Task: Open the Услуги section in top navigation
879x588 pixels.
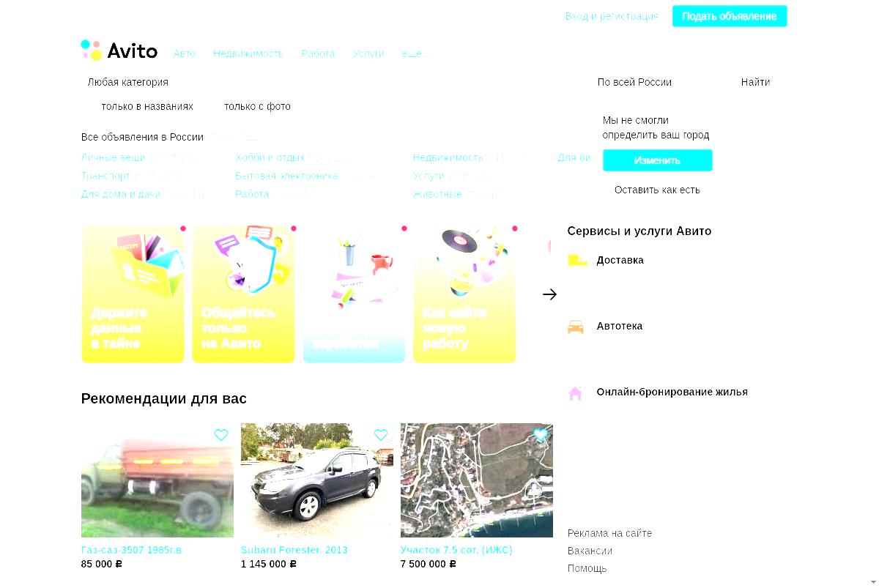Action: coord(368,53)
